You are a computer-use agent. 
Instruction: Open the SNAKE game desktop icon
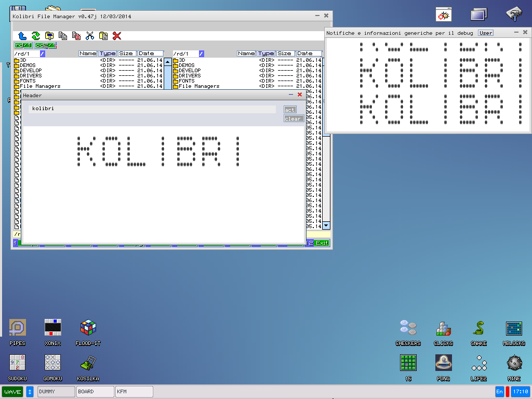coord(478,328)
